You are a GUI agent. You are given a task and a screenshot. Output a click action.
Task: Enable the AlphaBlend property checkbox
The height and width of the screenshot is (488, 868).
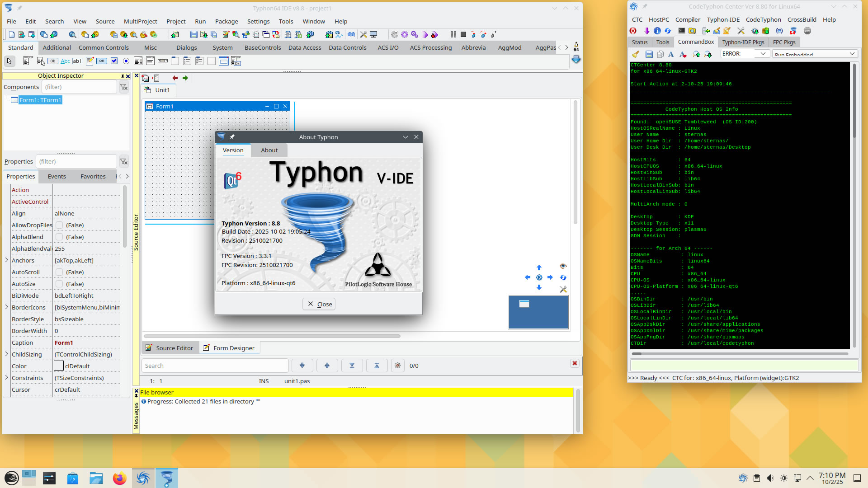(x=59, y=237)
